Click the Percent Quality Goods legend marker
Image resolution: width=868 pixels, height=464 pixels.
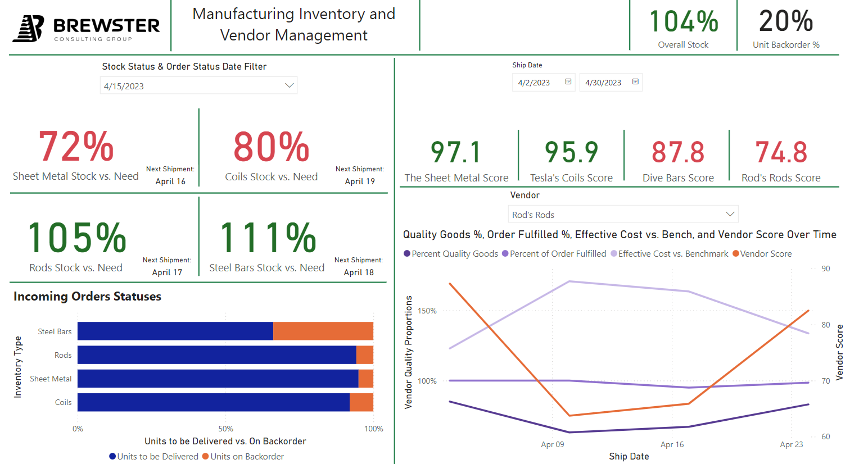[406, 253]
